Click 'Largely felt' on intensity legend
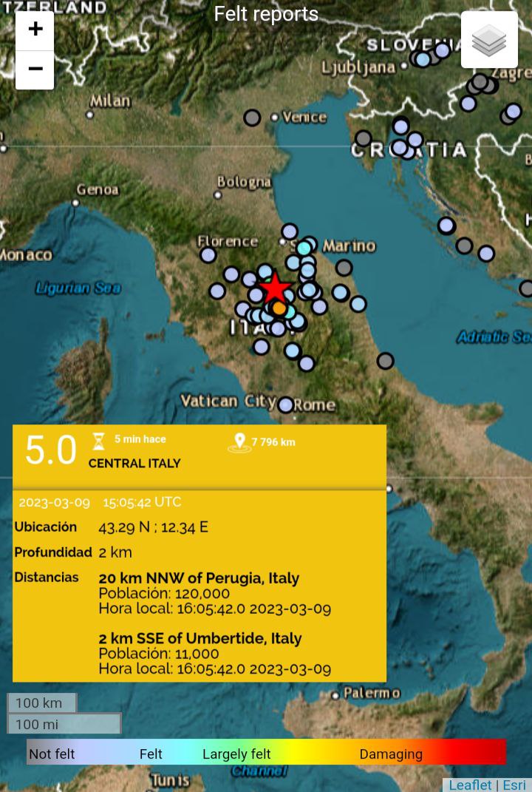 pos(236,754)
